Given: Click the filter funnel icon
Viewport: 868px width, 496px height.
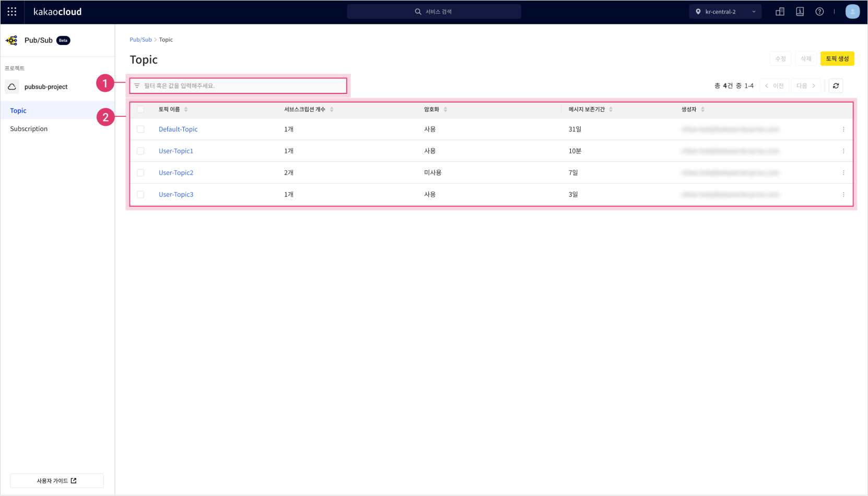Looking at the screenshot, I should [137, 86].
